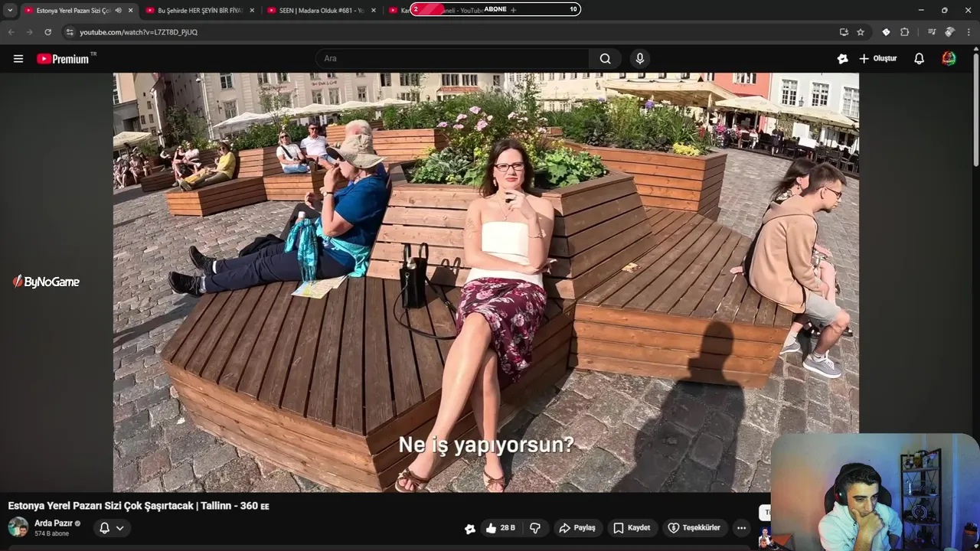Mute the audio-playing Estonya tab speaker icon
Screen dimensions: 980x551
click(117, 10)
